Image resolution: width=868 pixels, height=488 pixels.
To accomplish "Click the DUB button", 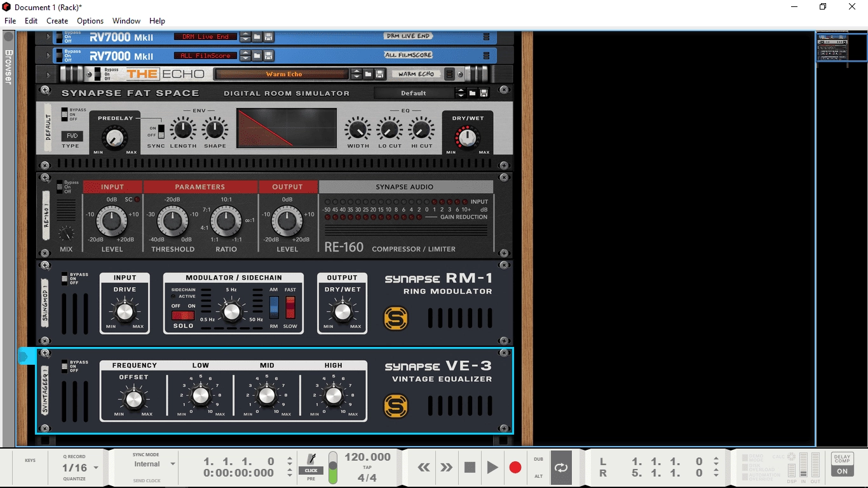I will (539, 459).
